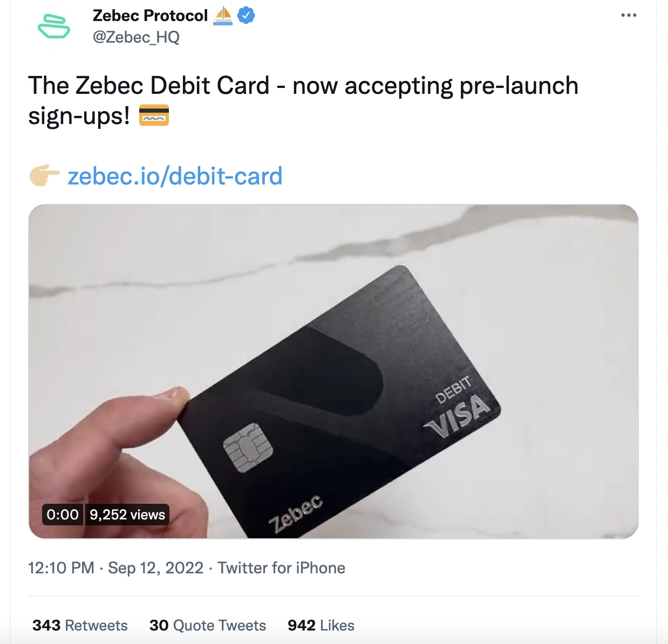Click the Twitter for iPhone source link
The width and height of the screenshot is (668, 644).
[281, 568]
